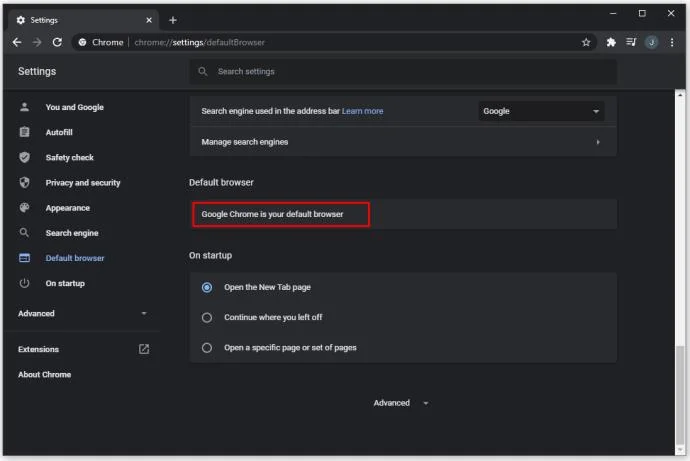Click the Extensions external-link icon
This screenshot has height=461, width=690.
coord(144,349)
